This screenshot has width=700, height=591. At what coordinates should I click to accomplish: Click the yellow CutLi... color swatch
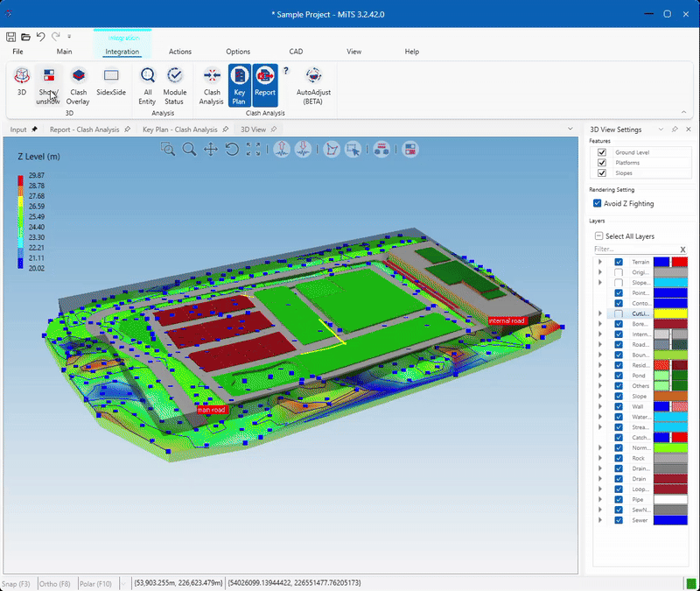pos(670,313)
